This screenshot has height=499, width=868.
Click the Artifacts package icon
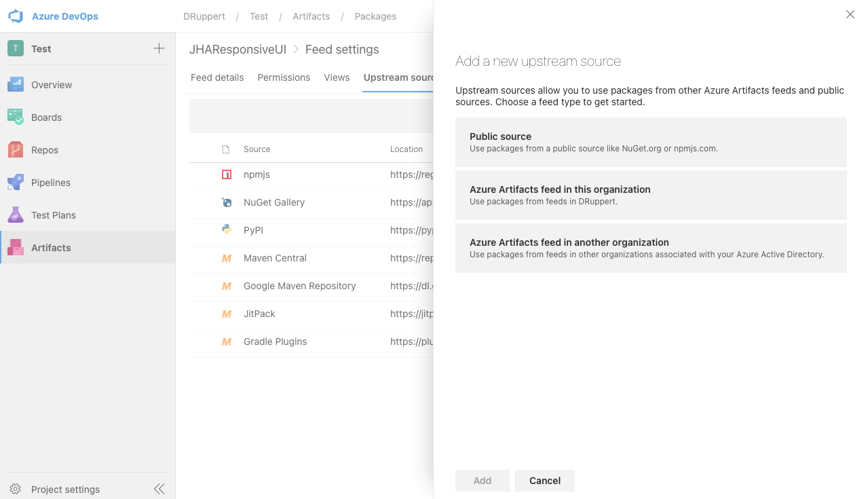tap(16, 248)
